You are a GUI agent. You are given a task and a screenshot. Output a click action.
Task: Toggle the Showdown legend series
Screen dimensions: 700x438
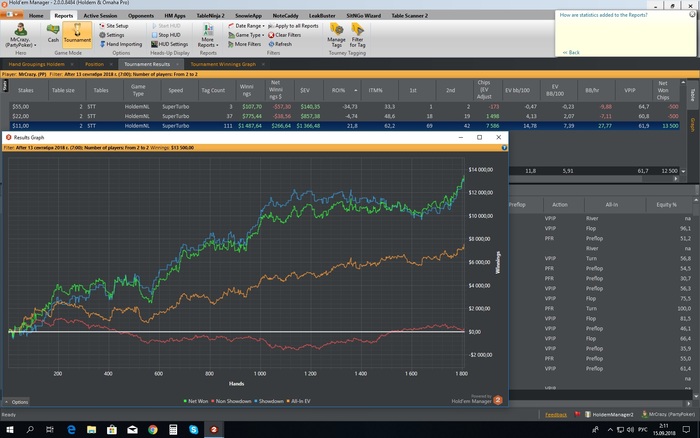[x=269, y=401]
